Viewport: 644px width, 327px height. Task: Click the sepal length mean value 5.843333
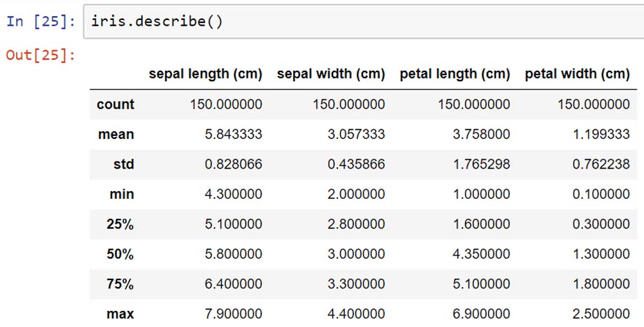233,135
